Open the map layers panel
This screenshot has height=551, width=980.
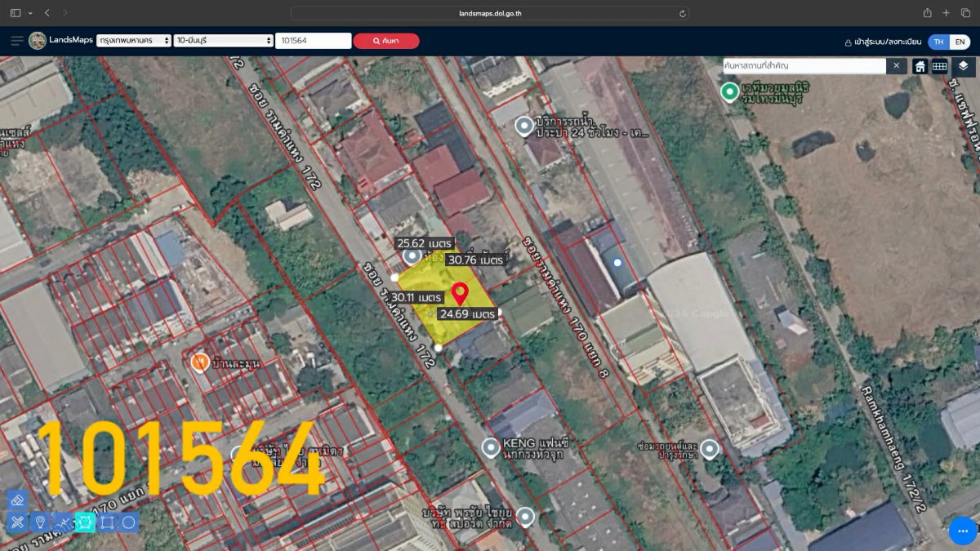point(963,66)
